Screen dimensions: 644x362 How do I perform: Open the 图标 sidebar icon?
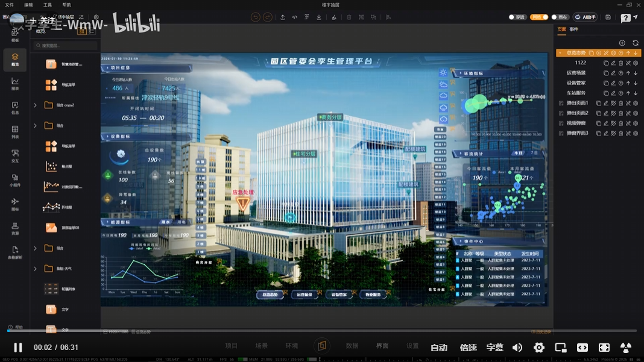tap(15, 204)
